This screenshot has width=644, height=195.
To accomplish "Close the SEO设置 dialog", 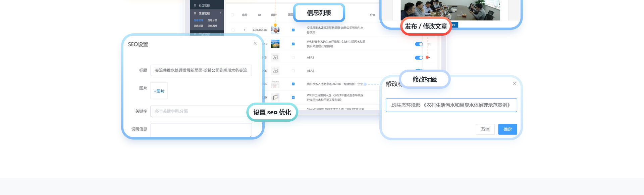I will pos(255,43).
